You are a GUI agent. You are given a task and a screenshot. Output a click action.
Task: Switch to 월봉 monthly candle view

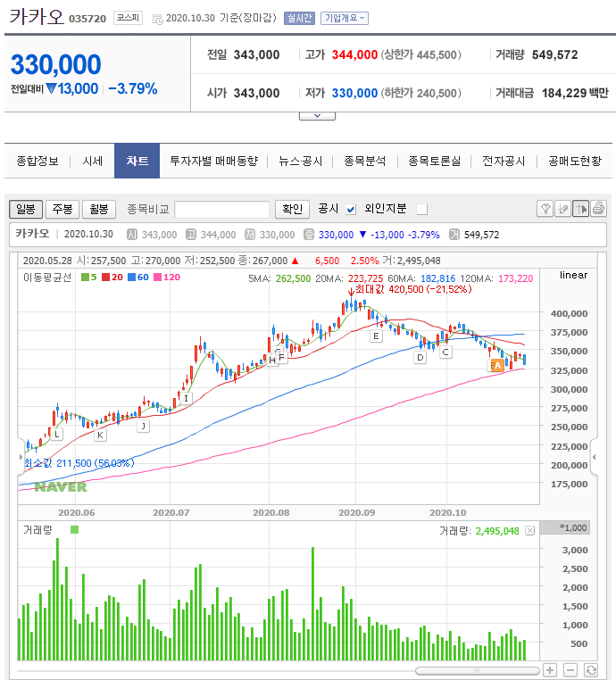(99, 209)
